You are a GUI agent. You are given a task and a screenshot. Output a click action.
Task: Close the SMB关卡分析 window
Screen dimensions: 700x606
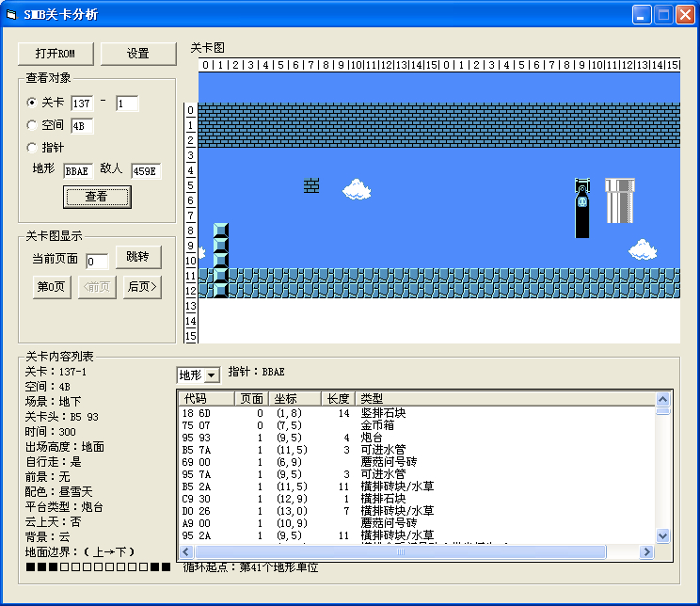click(685, 15)
